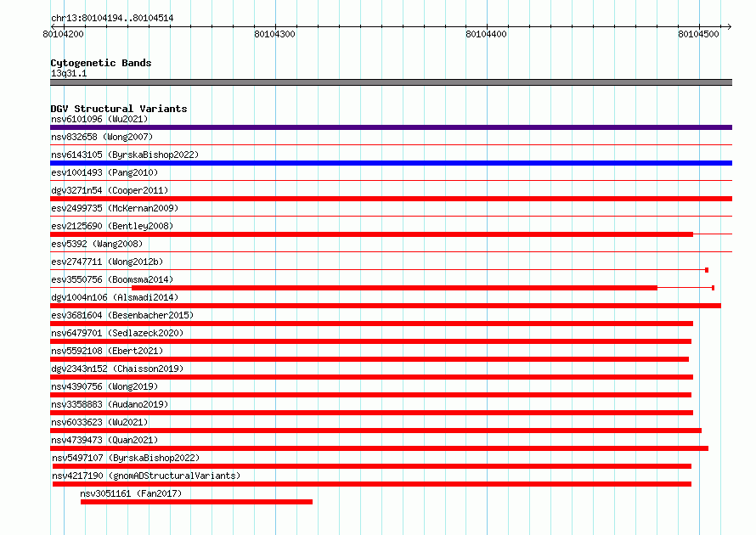Open nsv3051161 (Fan2017) label

click(x=131, y=493)
